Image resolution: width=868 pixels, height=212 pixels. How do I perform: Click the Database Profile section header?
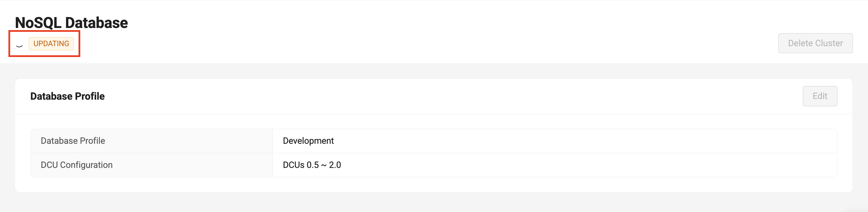click(67, 96)
